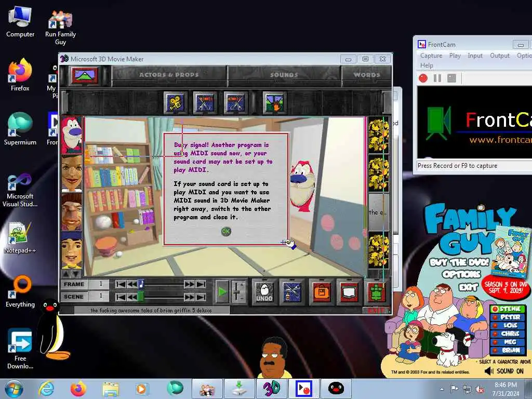Image resolution: width=532 pixels, height=399 pixels.
Task: Select the Peter character option
Action: click(508, 317)
